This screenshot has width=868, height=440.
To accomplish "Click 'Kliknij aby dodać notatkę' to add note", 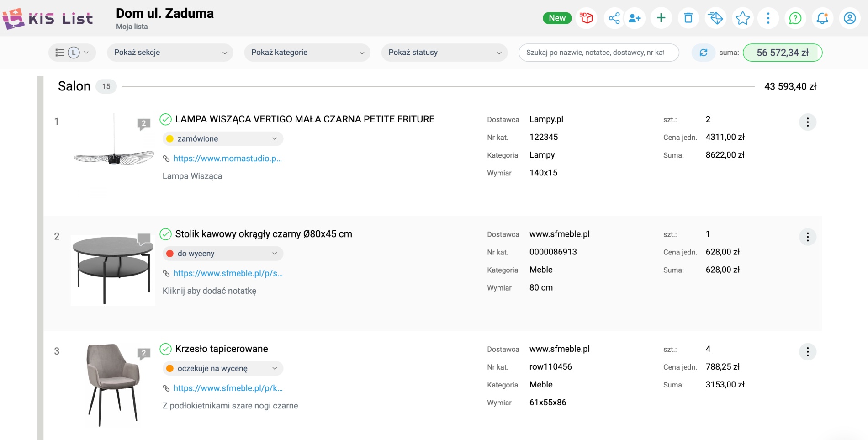I will pyautogui.click(x=209, y=291).
